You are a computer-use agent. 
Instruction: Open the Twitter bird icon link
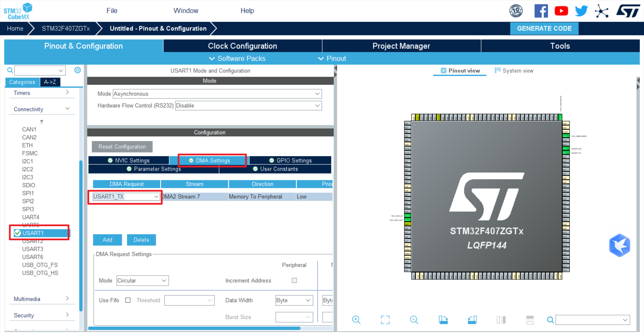[581, 11]
